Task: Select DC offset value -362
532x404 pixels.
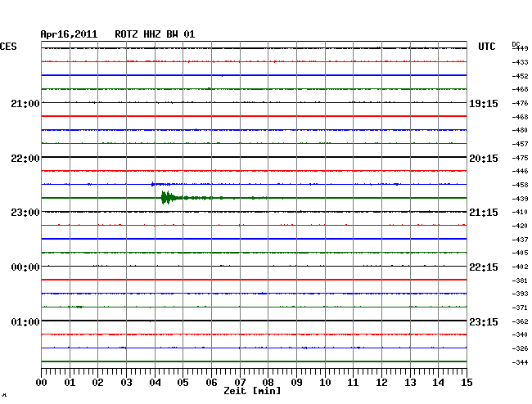Action: point(520,321)
